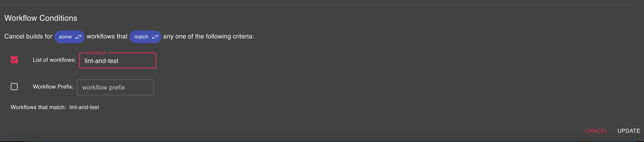
Task: Click the 'Workflows that match:' label text
Action: click(x=39, y=107)
